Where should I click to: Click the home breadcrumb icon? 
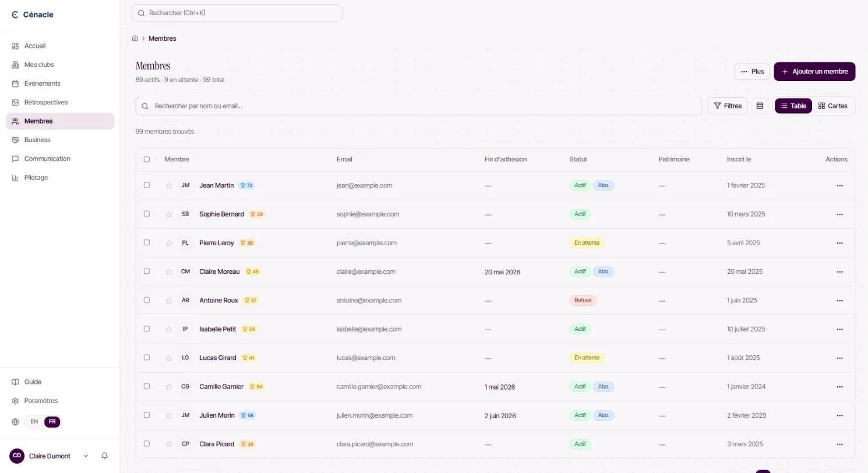(x=135, y=38)
